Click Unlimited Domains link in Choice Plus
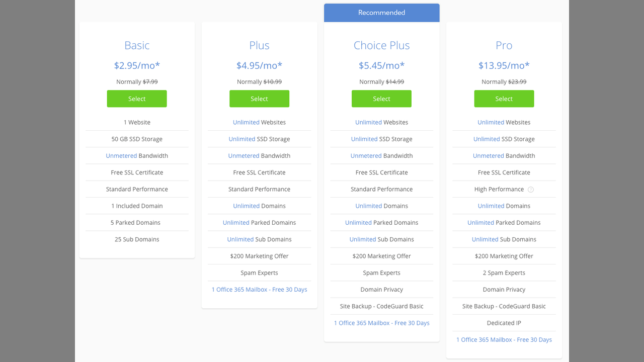Image resolution: width=644 pixels, height=362 pixels. click(368, 206)
